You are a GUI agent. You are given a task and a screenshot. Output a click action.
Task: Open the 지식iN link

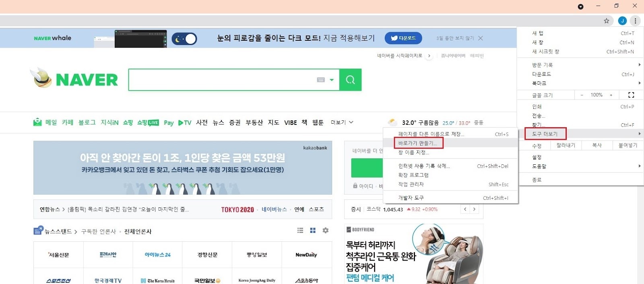[x=109, y=122]
